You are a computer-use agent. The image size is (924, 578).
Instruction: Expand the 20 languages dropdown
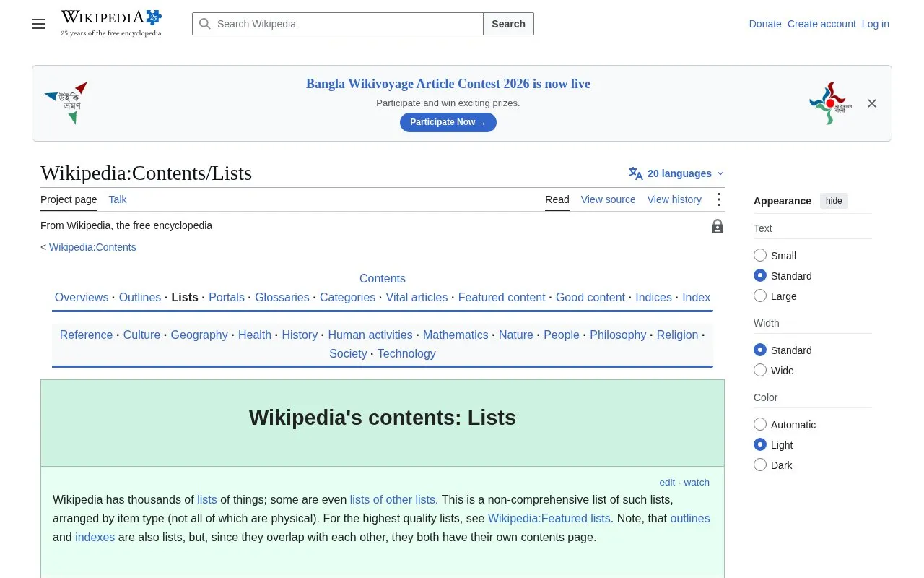tap(676, 173)
